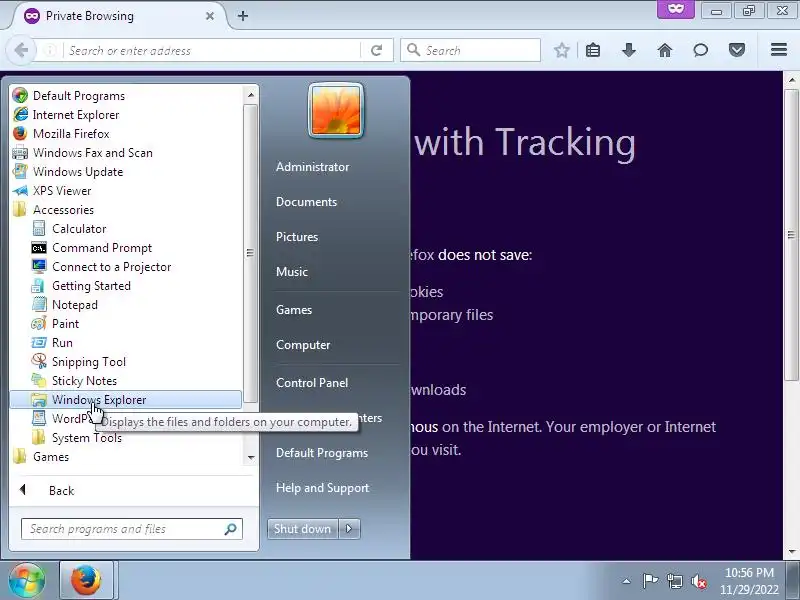This screenshot has height=600, width=800.
Task: Click the Firefox Search box
Action: pyautogui.click(x=470, y=50)
